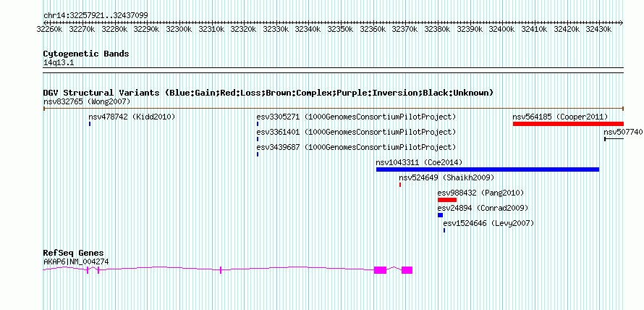Click the small blue nsv478742 gain mark
The height and width of the screenshot is (310, 644).
coord(90,124)
